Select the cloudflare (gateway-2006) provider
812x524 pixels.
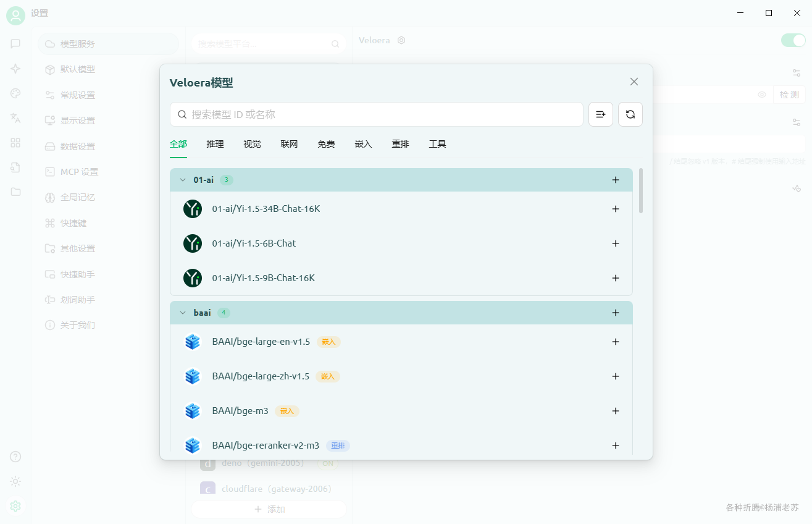(x=269, y=489)
